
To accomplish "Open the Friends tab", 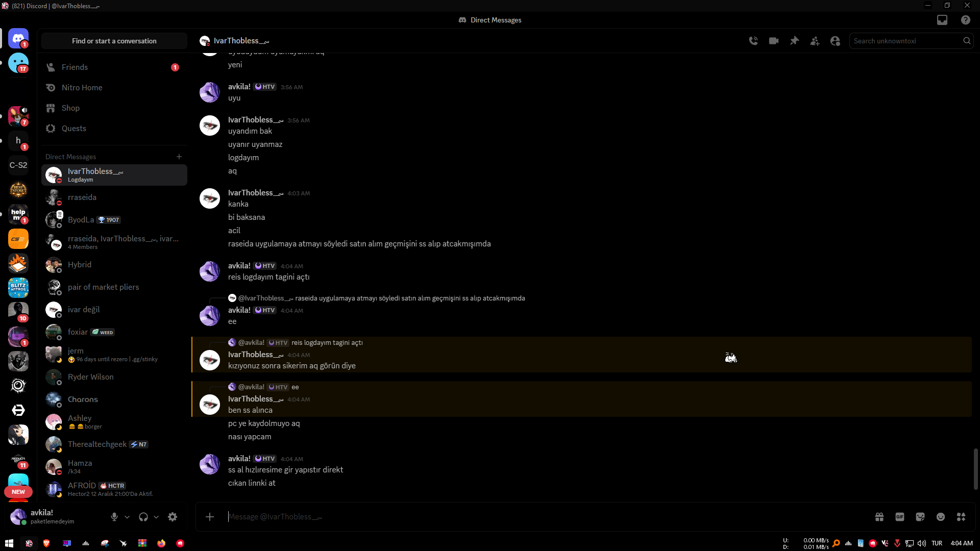I will (114, 67).
